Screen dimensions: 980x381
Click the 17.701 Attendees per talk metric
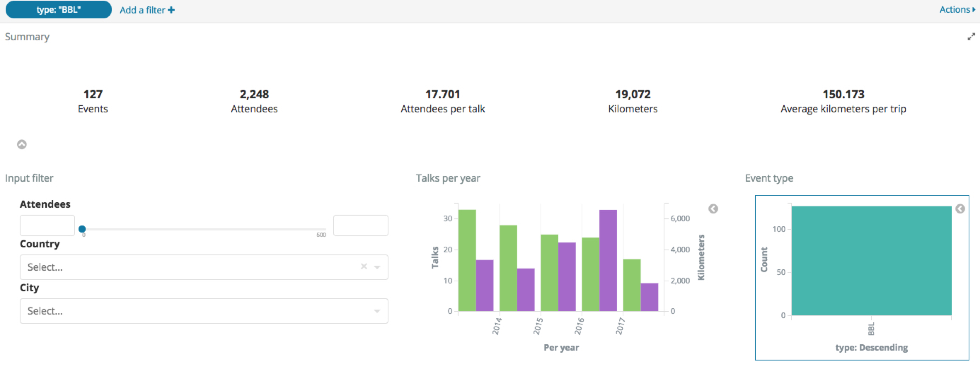tap(443, 101)
